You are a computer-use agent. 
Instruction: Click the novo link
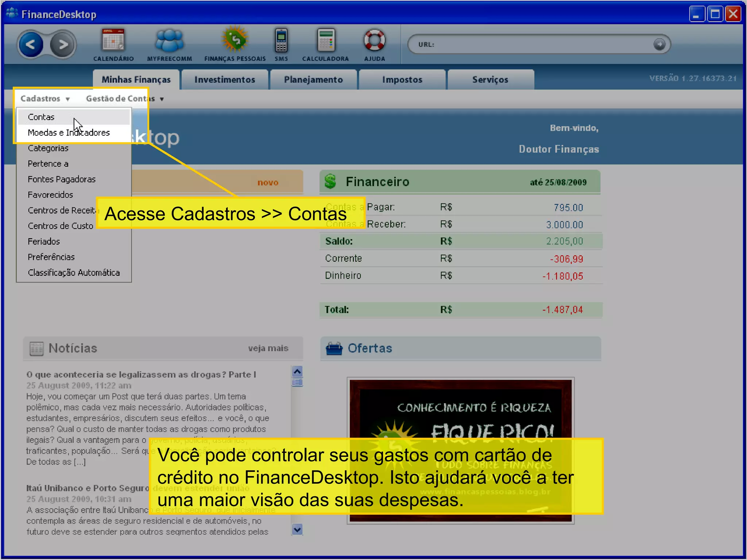[x=268, y=182]
